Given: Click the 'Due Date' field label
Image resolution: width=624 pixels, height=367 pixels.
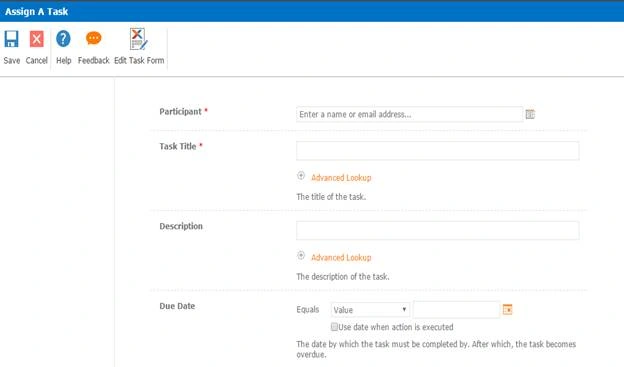Looking at the screenshot, I should click(177, 306).
